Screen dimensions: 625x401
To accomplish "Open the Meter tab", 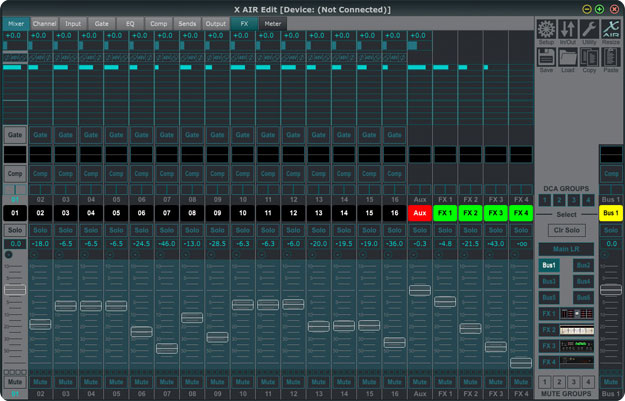I will point(273,24).
